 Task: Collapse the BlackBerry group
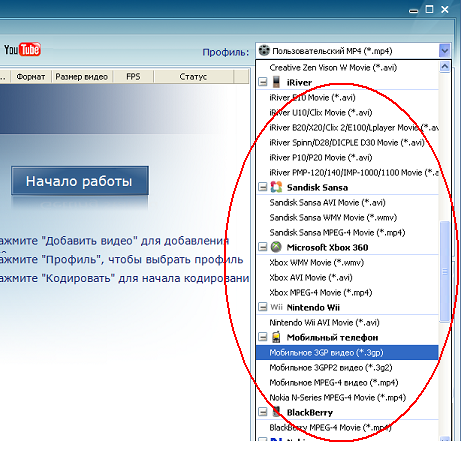click(263, 412)
